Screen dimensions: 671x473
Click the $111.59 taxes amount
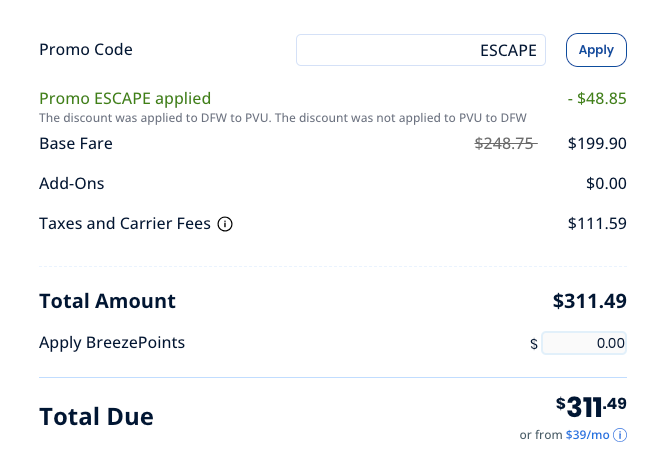tap(597, 223)
